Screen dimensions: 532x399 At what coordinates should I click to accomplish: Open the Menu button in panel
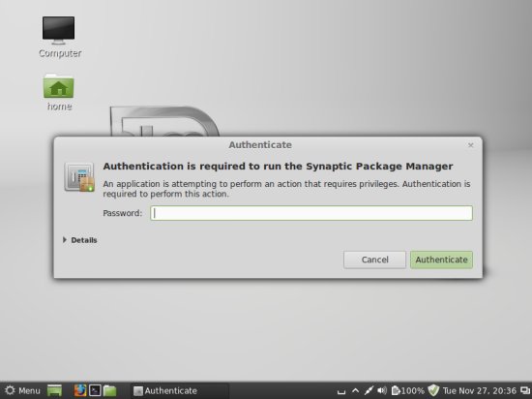click(x=22, y=390)
